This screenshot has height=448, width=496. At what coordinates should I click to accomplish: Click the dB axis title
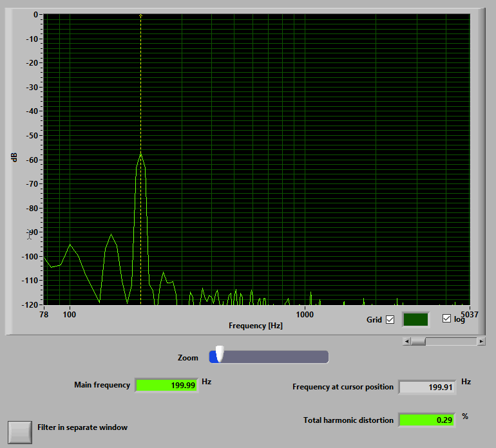(x=14, y=157)
